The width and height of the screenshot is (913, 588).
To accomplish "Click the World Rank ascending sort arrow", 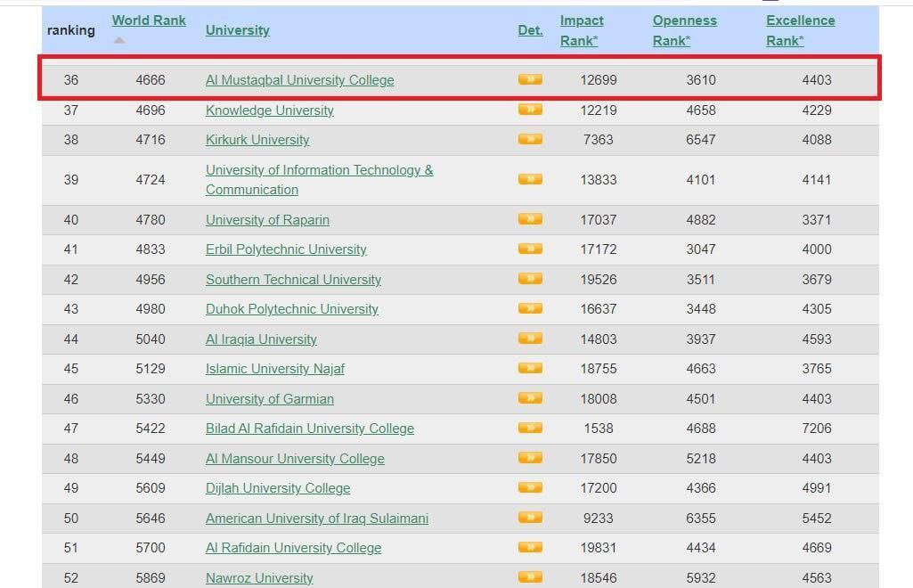I will [119, 40].
